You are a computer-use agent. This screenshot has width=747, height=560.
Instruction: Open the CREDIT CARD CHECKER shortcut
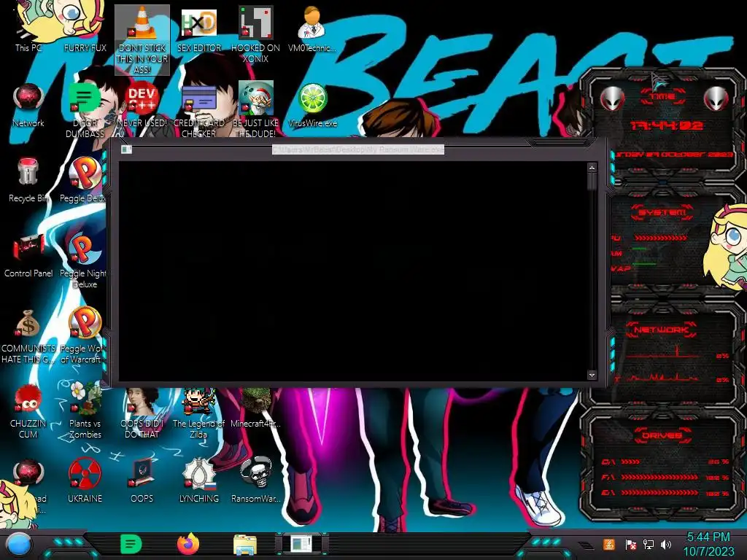(x=199, y=111)
